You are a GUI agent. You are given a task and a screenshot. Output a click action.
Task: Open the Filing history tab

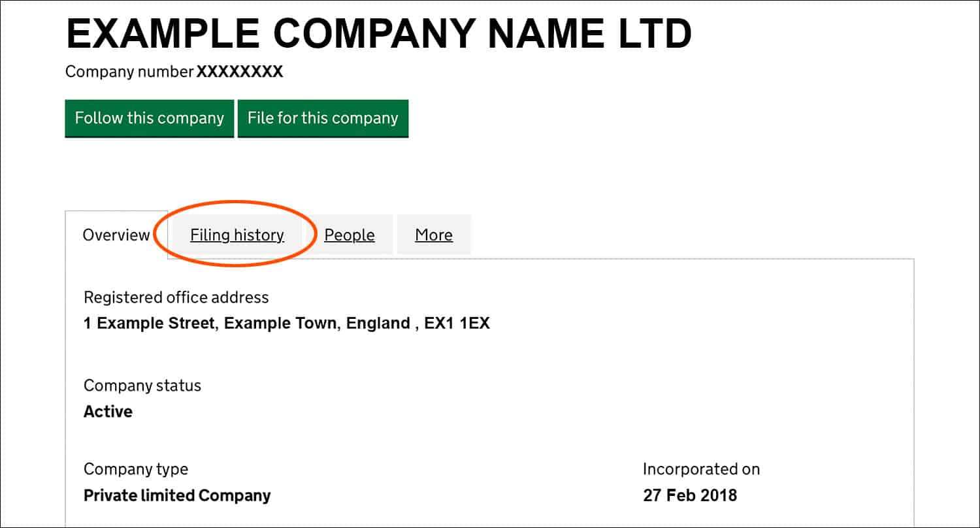point(237,235)
